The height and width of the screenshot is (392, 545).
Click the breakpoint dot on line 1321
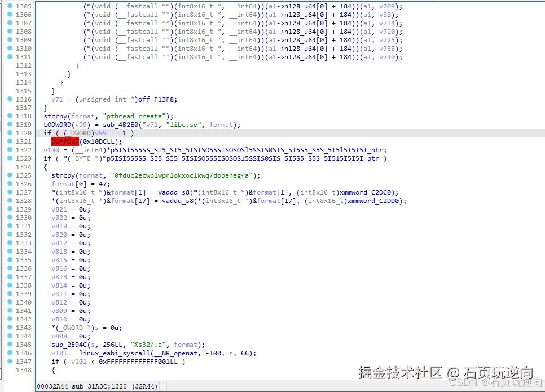(x=10, y=141)
